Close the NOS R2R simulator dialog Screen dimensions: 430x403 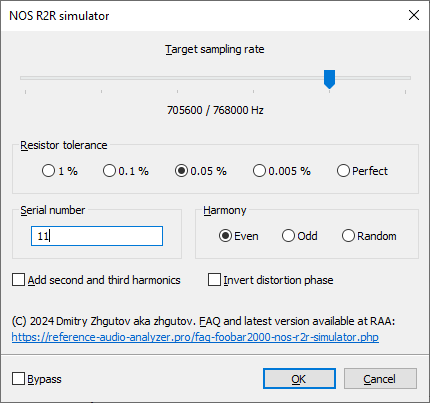[x=414, y=15]
